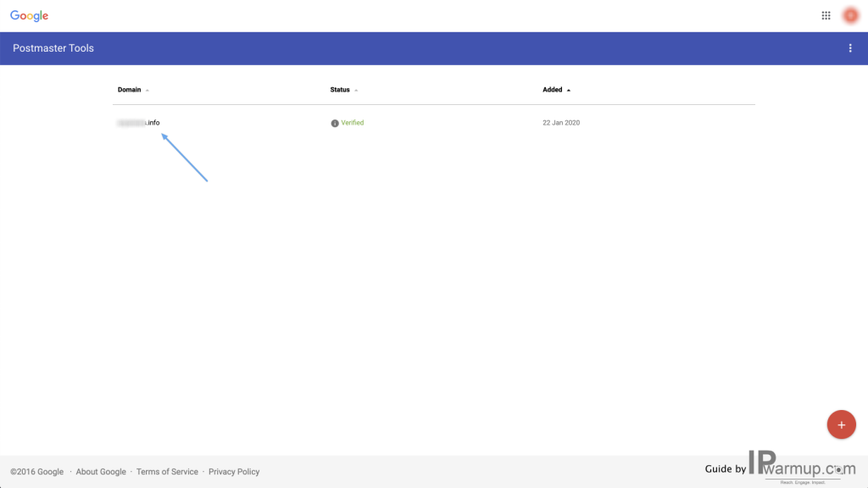This screenshot has width=868, height=488.
Task: Sort by the Domain column header
Action: [x=129, y=90]
